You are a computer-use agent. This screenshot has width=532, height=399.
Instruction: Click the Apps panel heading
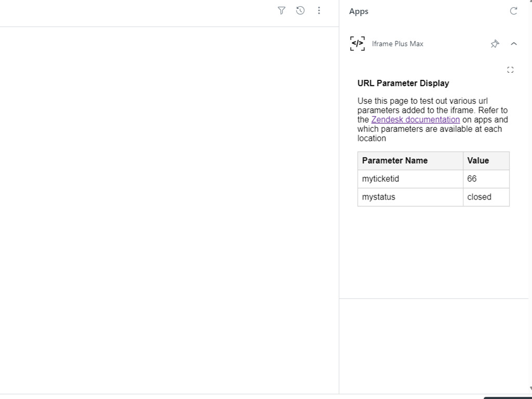358,11
